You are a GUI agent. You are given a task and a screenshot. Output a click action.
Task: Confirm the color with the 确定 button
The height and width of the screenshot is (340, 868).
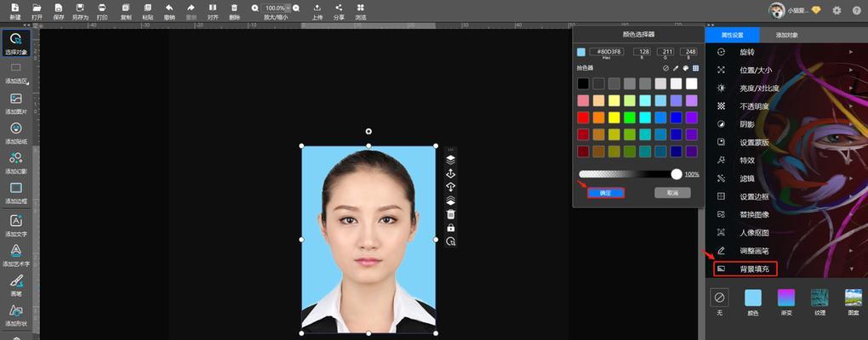[x=606, y=193]
